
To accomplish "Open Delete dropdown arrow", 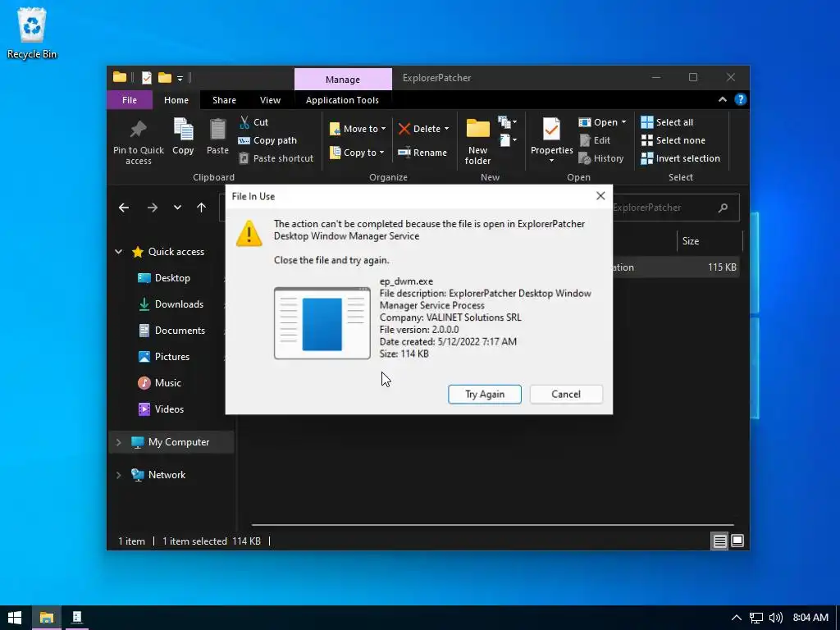I will (x=447, y=129).
